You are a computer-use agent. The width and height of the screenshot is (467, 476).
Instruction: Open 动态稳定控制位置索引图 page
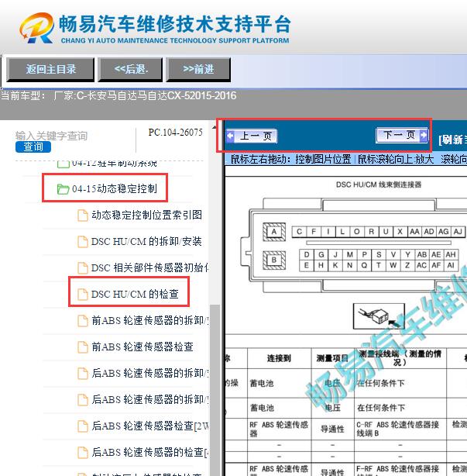[x=147, y=215]
